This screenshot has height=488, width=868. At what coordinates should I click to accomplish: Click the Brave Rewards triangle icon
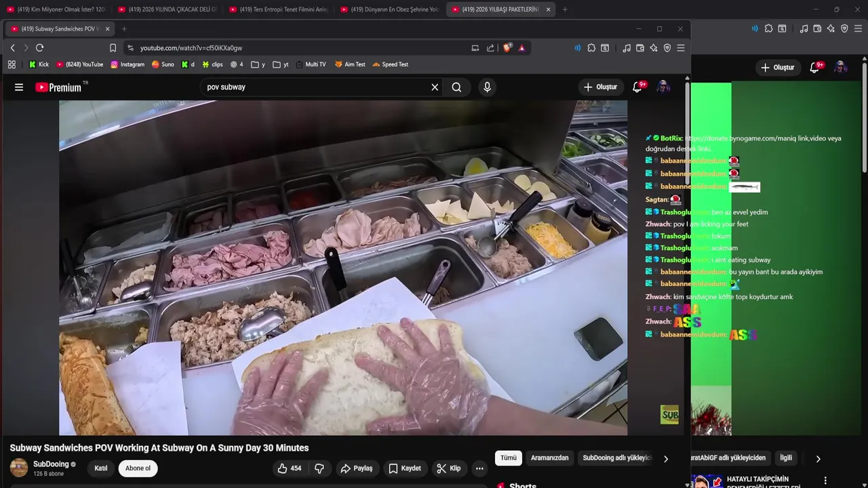(521, 47)
